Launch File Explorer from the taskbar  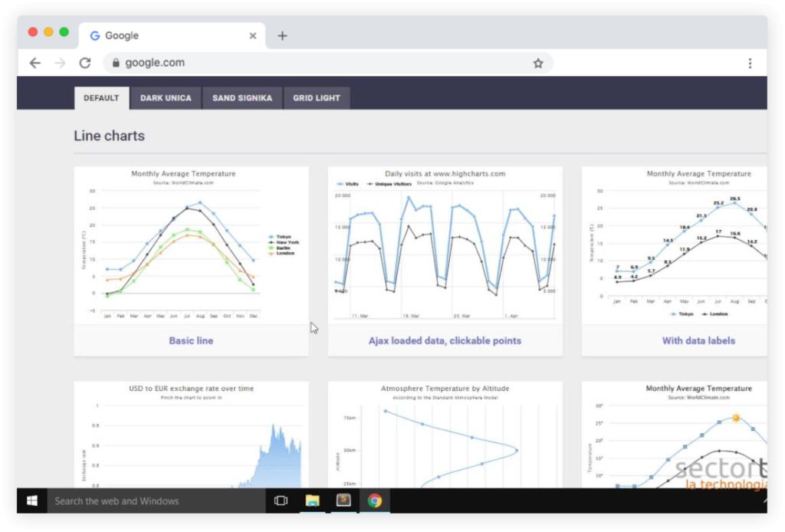pyautogui.click(x=313, y=501)
